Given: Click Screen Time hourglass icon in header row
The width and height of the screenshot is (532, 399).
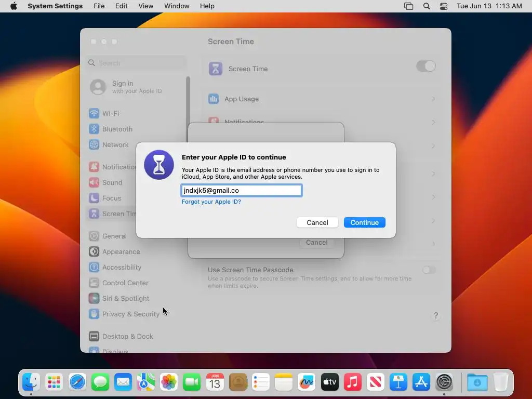Looking at the screenshot, I should (216, 69).
